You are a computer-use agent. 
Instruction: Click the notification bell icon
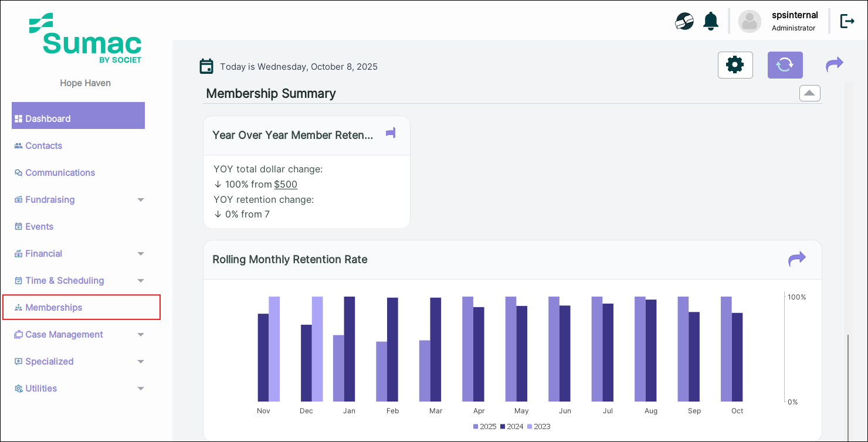(x=711, y=22)
